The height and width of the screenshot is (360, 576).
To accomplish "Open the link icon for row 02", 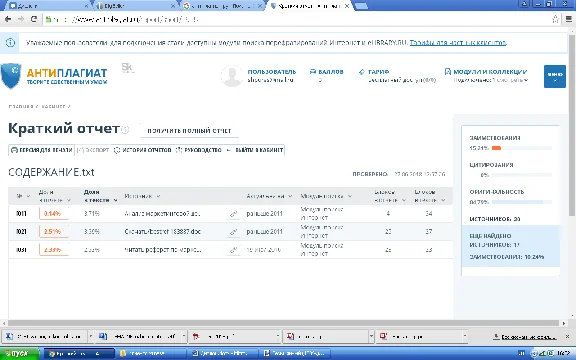I will tap(233, 232).
